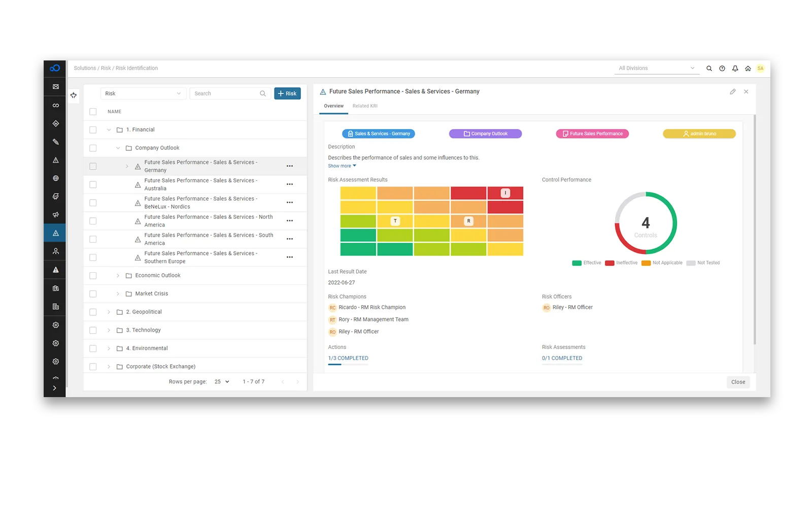Open the help question mark icon
The height and width of the screenshot is (519, 812).
pos(722,69)
